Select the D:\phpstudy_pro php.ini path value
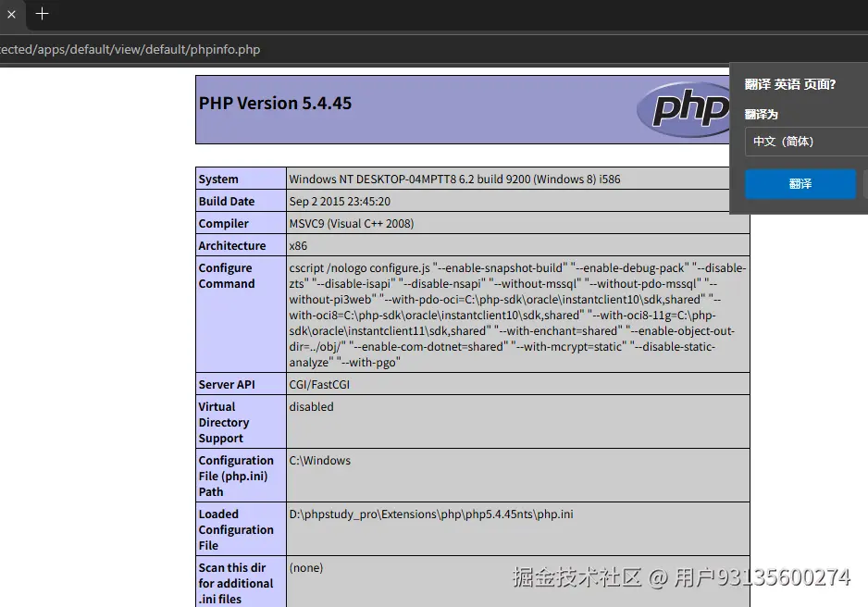This screenshot has width=868, height=607. coord(430,514)
